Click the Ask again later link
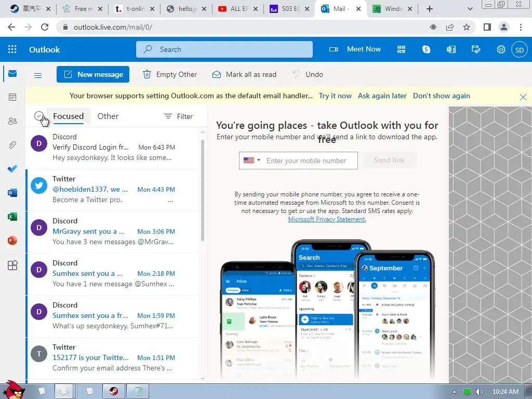This screenshot has width=532, height=399. tap(382, 96)
